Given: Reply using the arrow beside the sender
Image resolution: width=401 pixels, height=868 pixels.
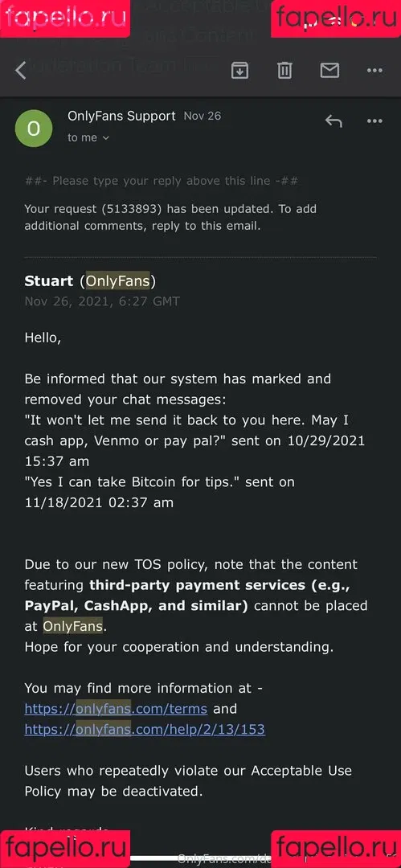Looking at the screenshot, I should (x=333, y=121).
